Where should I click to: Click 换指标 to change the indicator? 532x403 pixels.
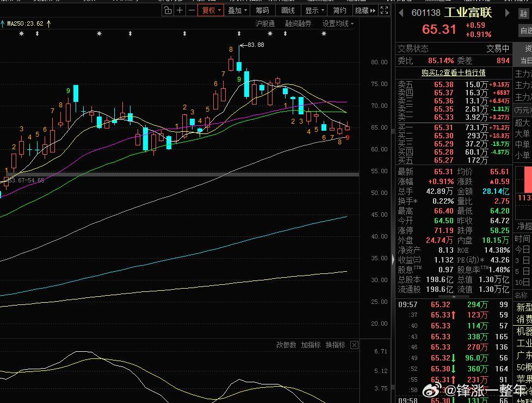pos(335,345)
